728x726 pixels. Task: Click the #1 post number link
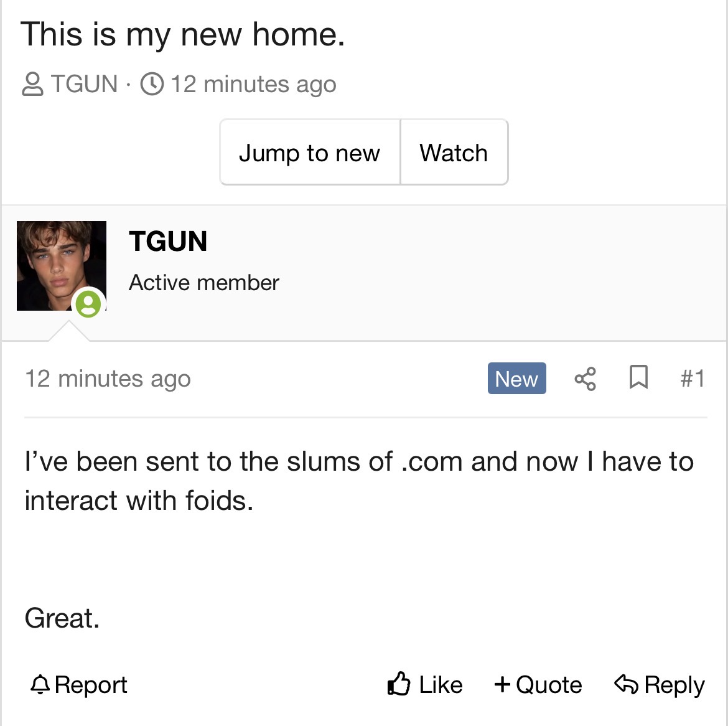click(x=693, y=378)
